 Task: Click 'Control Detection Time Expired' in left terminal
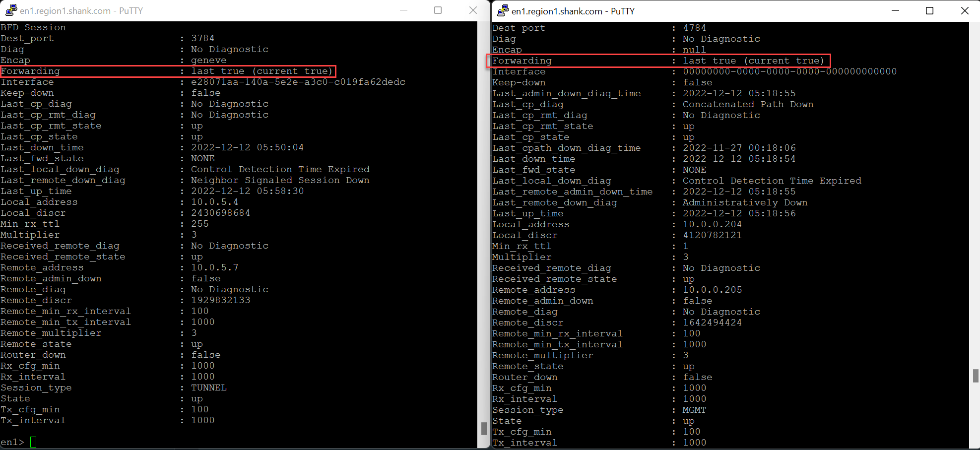pyautogui.click(x=280, y=169)
